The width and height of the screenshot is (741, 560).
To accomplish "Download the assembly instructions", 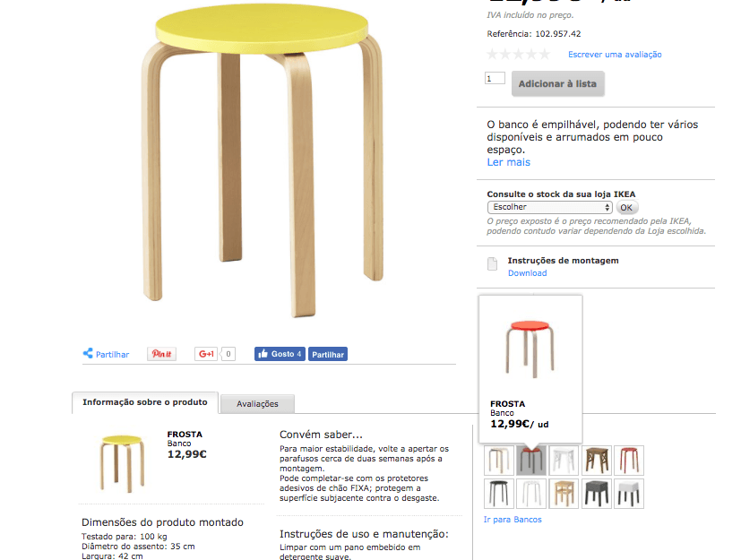I will click(528, 273).
